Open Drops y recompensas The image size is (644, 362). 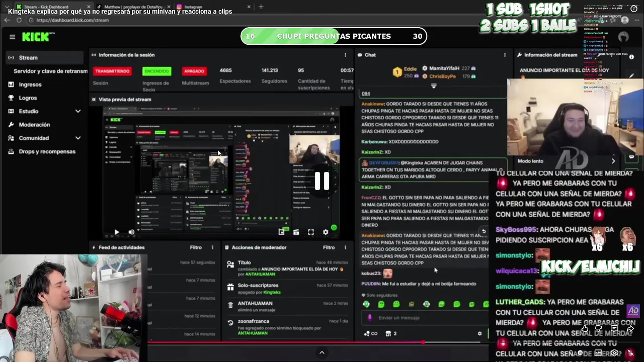click(47, 151)
